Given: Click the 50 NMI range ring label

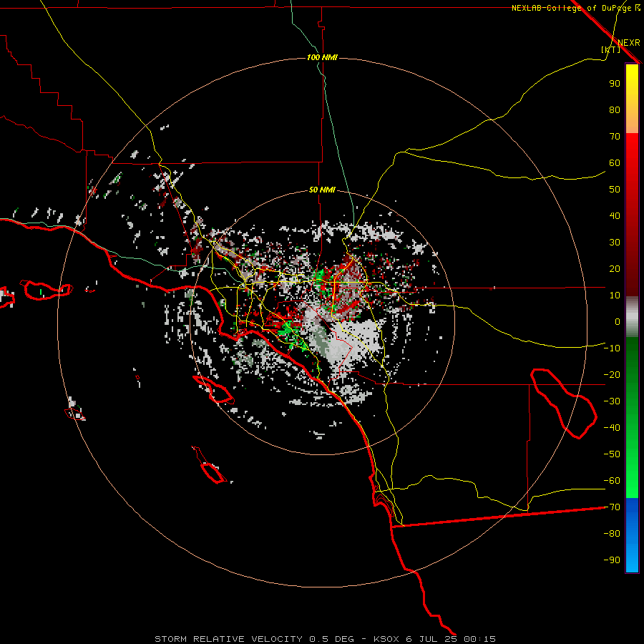Looking at the screenshot, I should [322, 190].
